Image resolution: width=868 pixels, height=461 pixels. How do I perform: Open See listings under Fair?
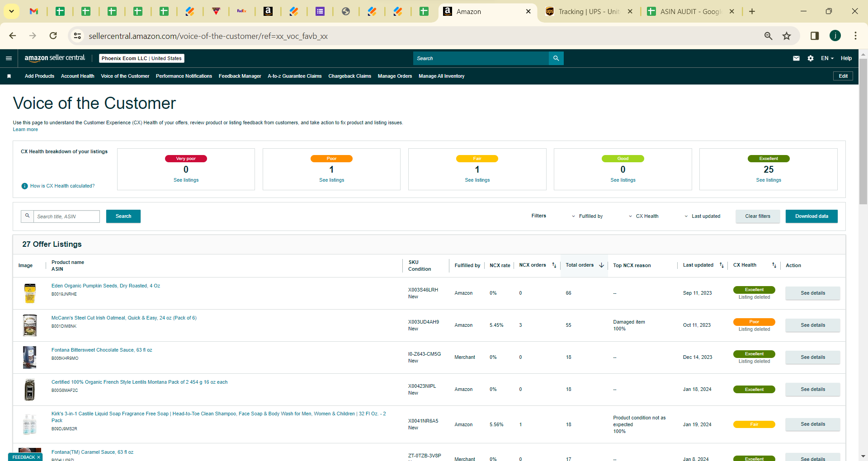tap(477, 180)
